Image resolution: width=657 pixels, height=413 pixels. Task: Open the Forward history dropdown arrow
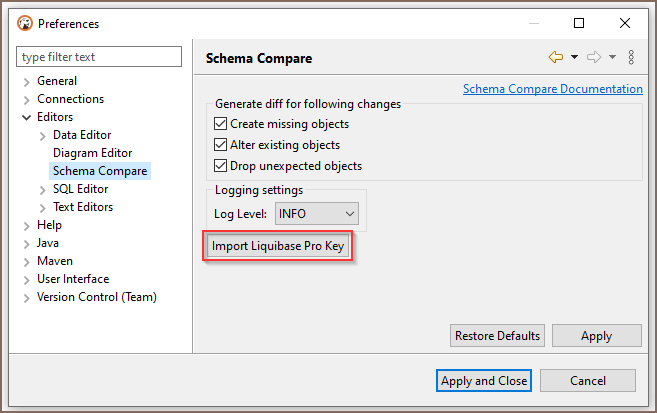[612, 57]
